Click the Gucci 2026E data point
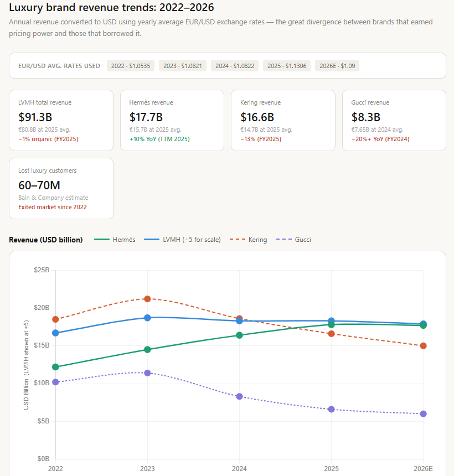454x476 pixels. click(x=423, y=414)
